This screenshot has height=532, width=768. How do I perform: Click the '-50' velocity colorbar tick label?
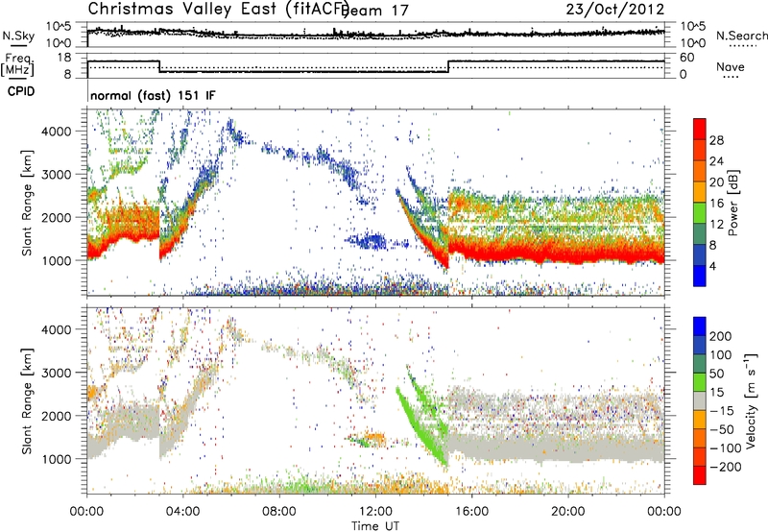pos(722,429)
